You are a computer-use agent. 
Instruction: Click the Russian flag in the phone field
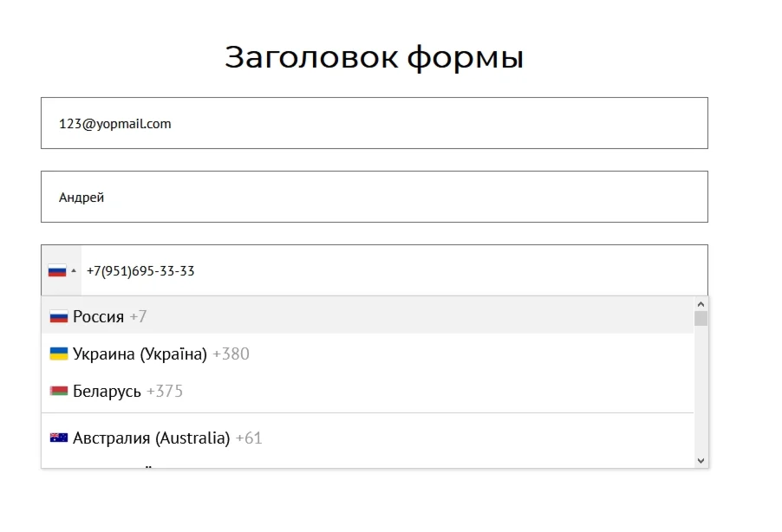click(x=57, y=271)
